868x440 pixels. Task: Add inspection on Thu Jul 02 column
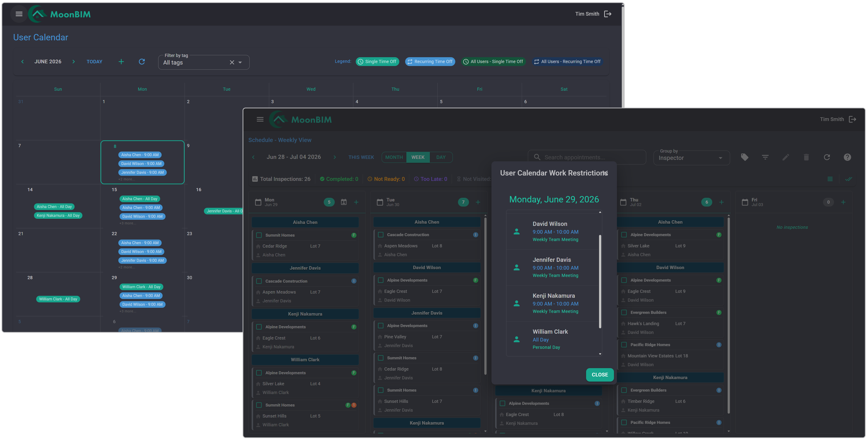(722, 202)
